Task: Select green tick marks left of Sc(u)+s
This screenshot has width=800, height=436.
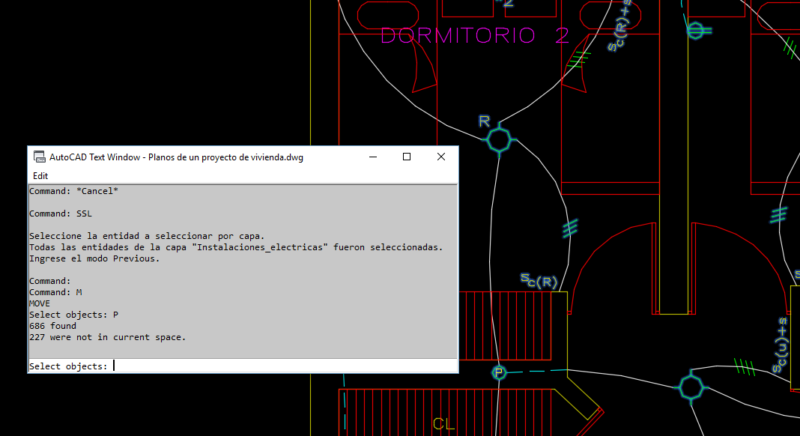Action: [x=744, y=367]
